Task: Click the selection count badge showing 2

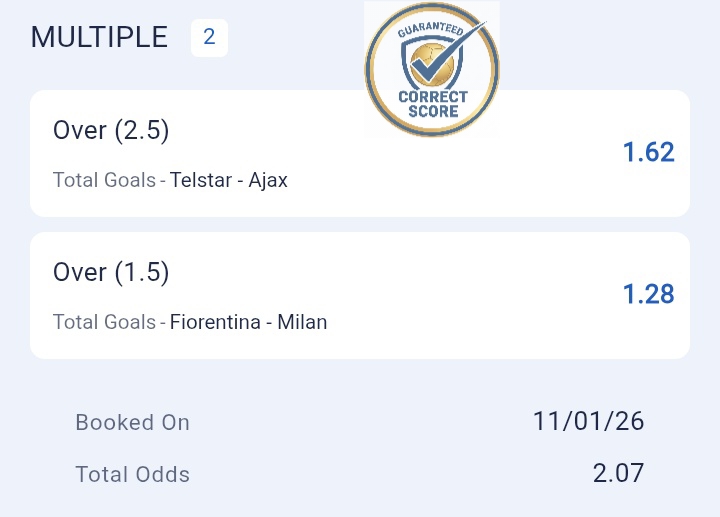Action: 209,38
